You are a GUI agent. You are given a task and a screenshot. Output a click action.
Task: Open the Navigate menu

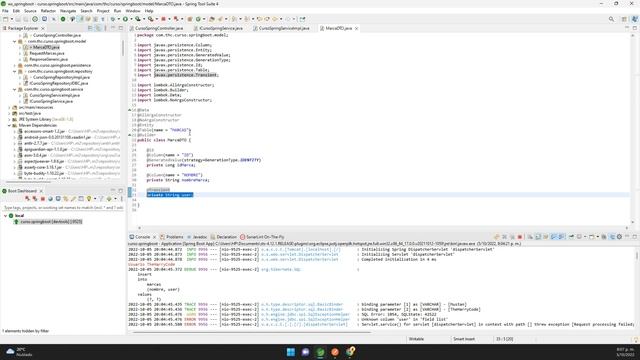coord(68,11)
